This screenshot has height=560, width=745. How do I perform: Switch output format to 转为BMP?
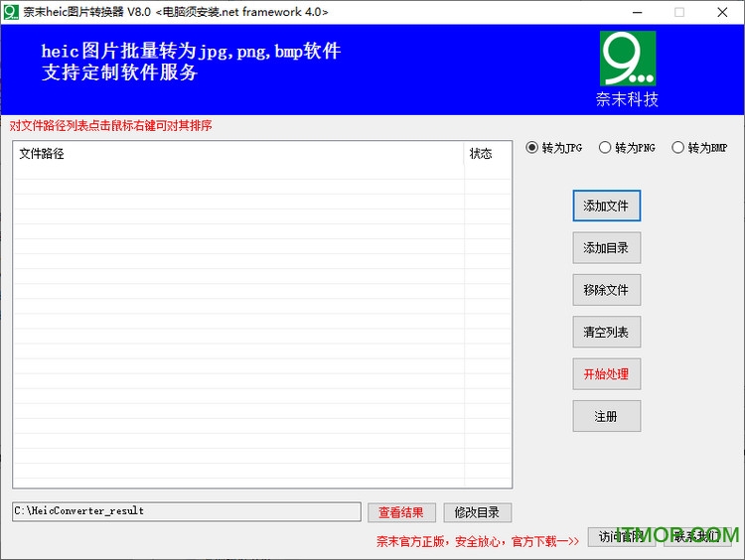(678, 148)
